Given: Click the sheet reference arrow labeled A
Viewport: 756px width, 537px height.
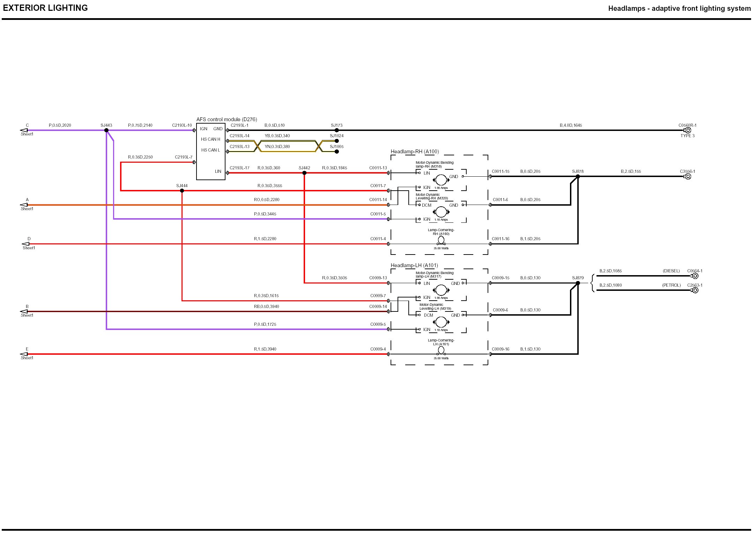Looking at the screenshot, I should pos(24,205).
